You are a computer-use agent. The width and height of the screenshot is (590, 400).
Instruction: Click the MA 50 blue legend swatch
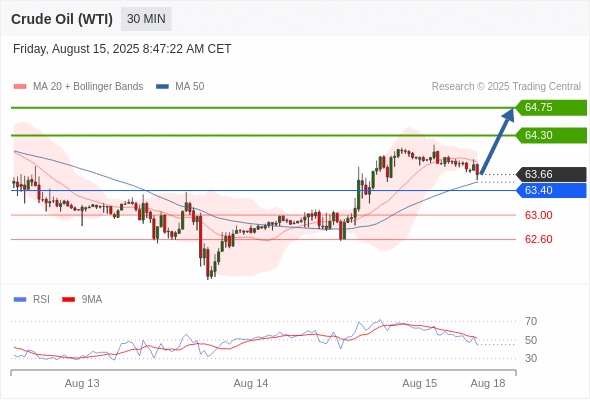coord(162,87)
